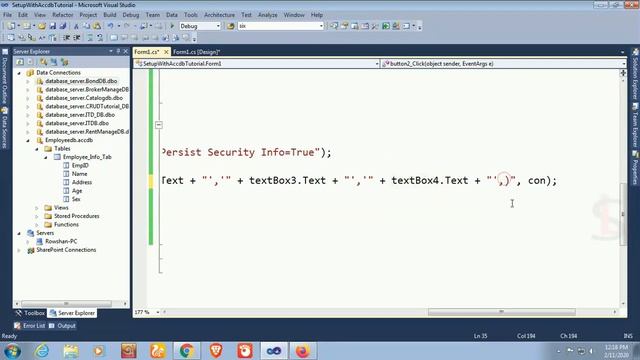Open the Error List pane
The width and height of the screenshot is (640, 360).
click(x=29, y=326)
